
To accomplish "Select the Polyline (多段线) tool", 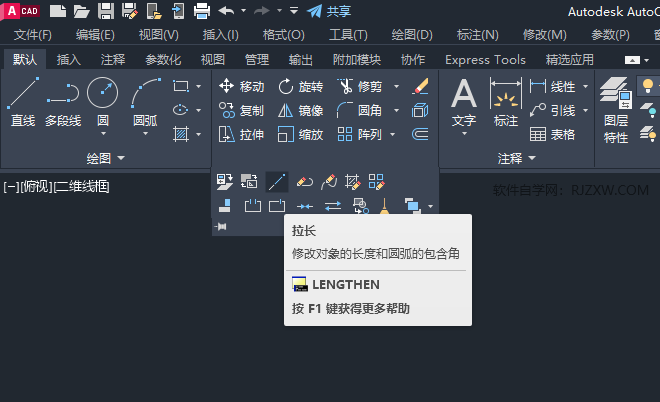I will click(x=63, y=102).
